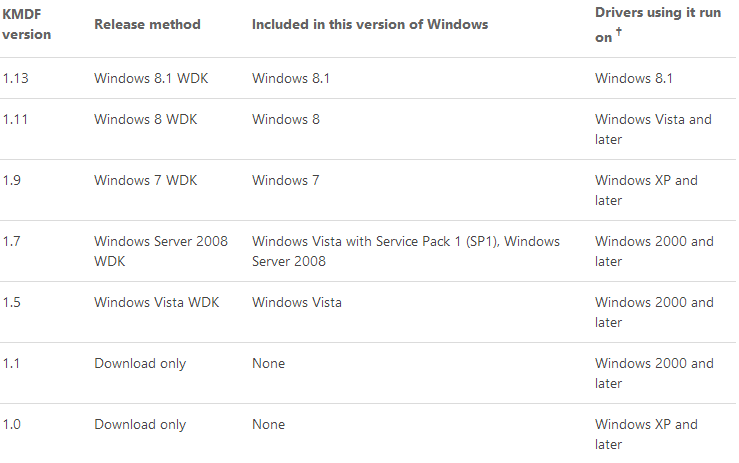The width and height of the screenshot is (739, 463).
Task: Select the 1.11 version cell
Action: point(15,119)
